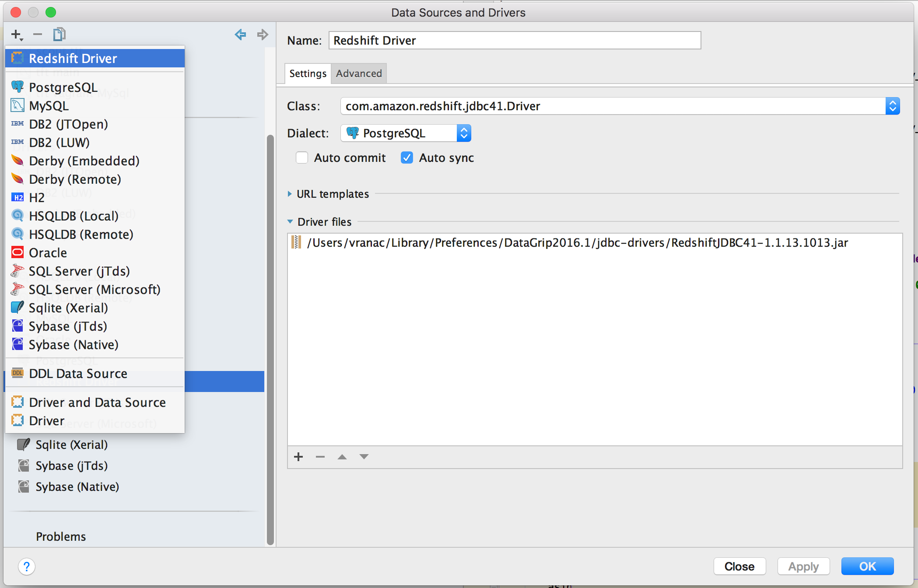Confirm with the OK button
This screenshot has height=588, width=918.
coord(867,567)
